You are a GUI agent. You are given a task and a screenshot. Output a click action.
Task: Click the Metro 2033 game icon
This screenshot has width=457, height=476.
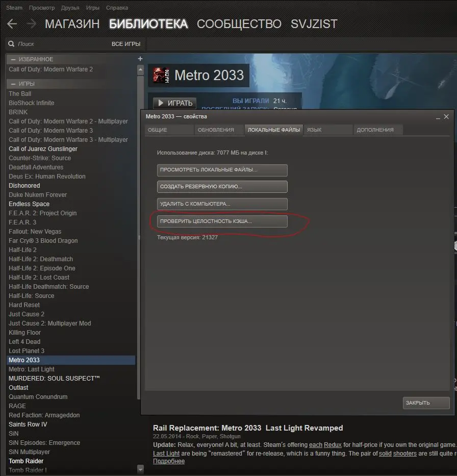[x=161, y=76]
